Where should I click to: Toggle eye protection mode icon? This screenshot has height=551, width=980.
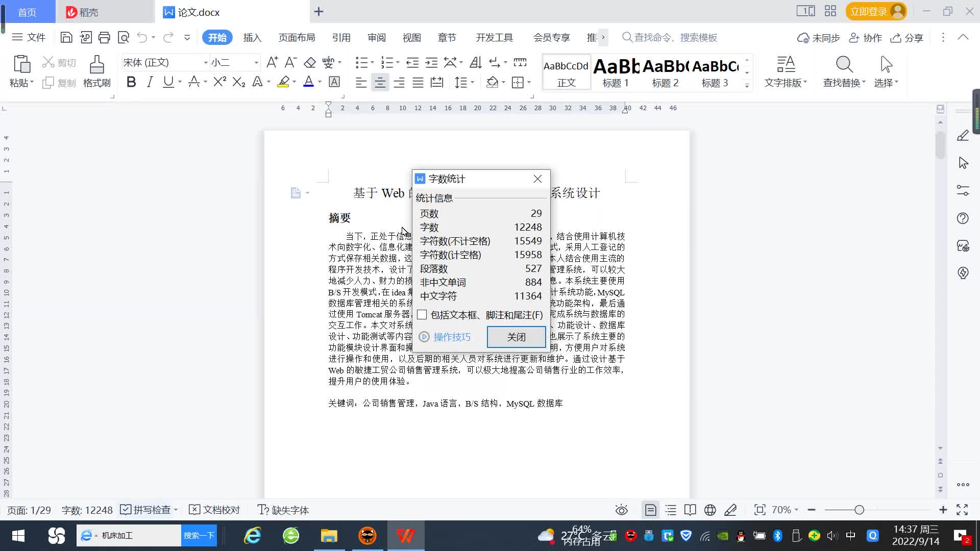coord(621,510)
